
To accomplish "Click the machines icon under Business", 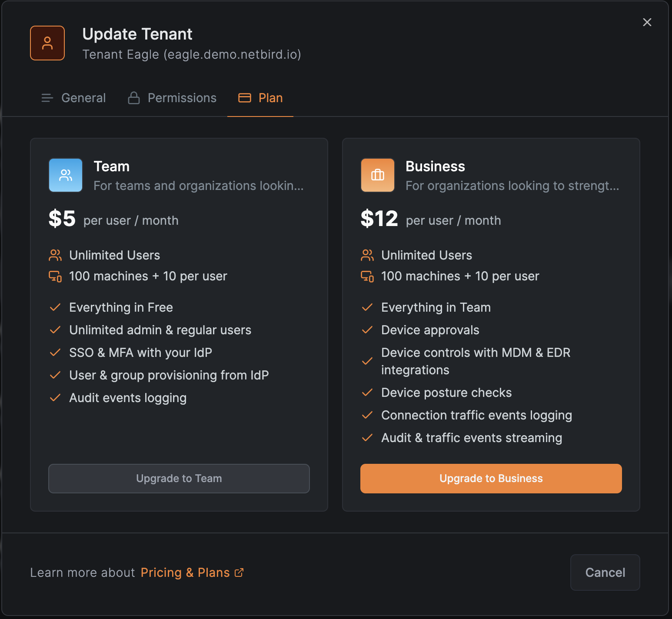I will coord(367,276).
